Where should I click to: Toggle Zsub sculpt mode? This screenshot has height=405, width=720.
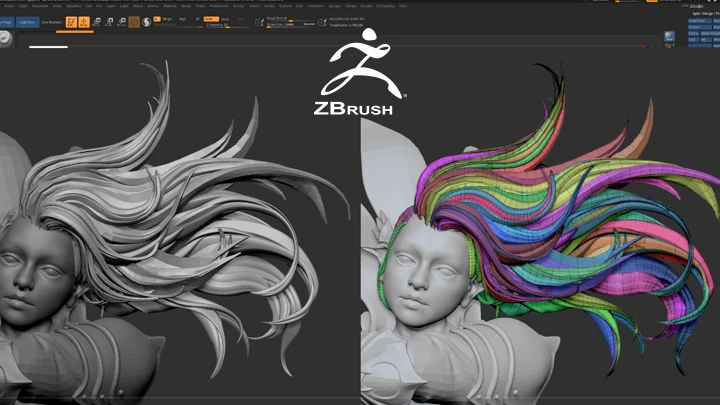pyautogui.click(x=225, y=19)
